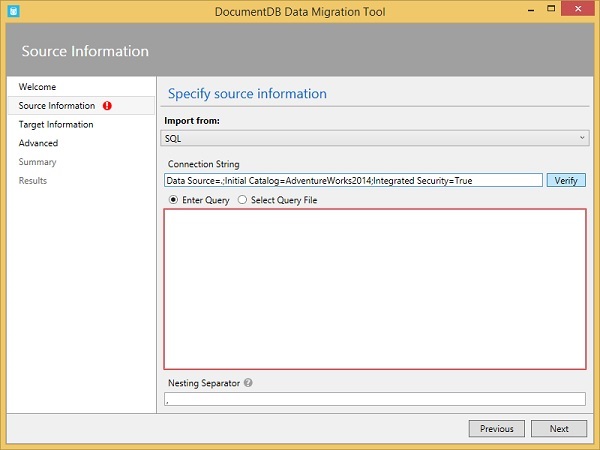Open the Advanced step
The height and width of the screenshot is (450, 600).
pyautogui.click(x=39, y=143)
